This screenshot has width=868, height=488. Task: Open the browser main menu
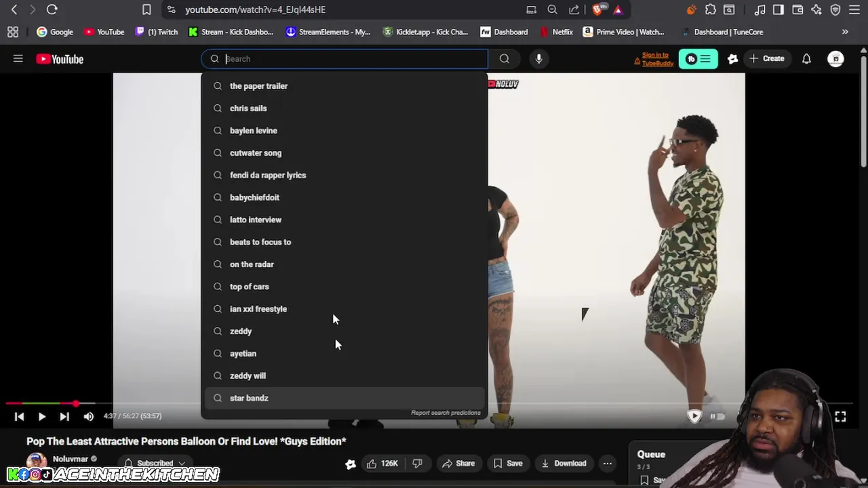[x=854, y=9]
